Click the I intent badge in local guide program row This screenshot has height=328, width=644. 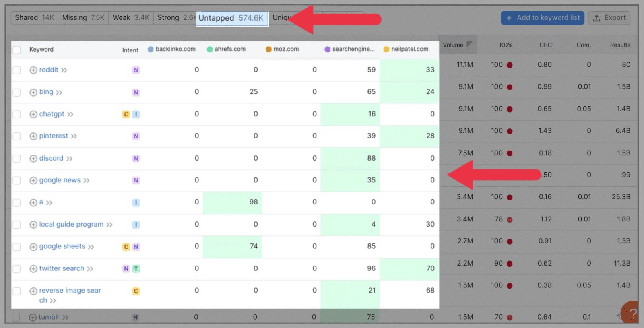tap(136, 225)
